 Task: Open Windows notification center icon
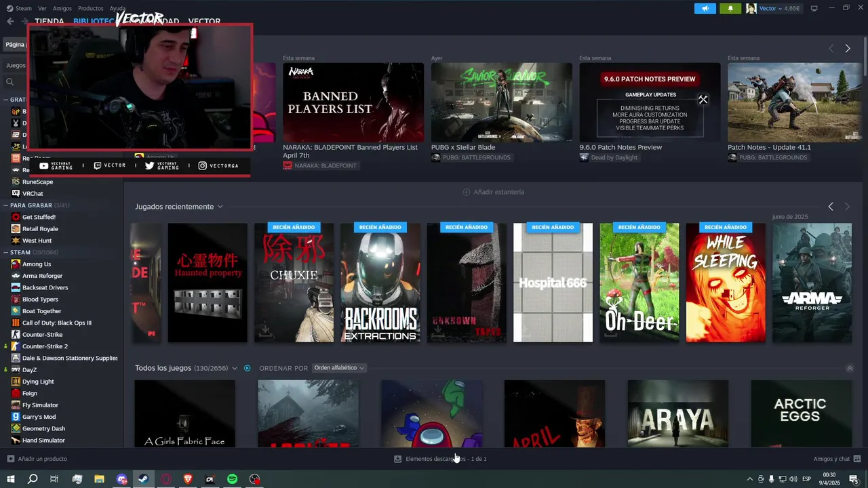[854, 479]
